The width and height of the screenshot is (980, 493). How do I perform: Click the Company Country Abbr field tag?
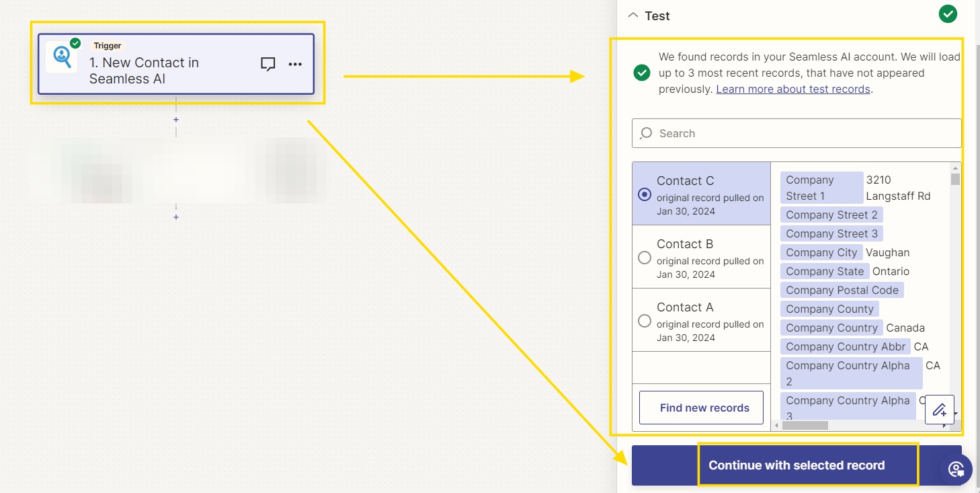[846, 346]
